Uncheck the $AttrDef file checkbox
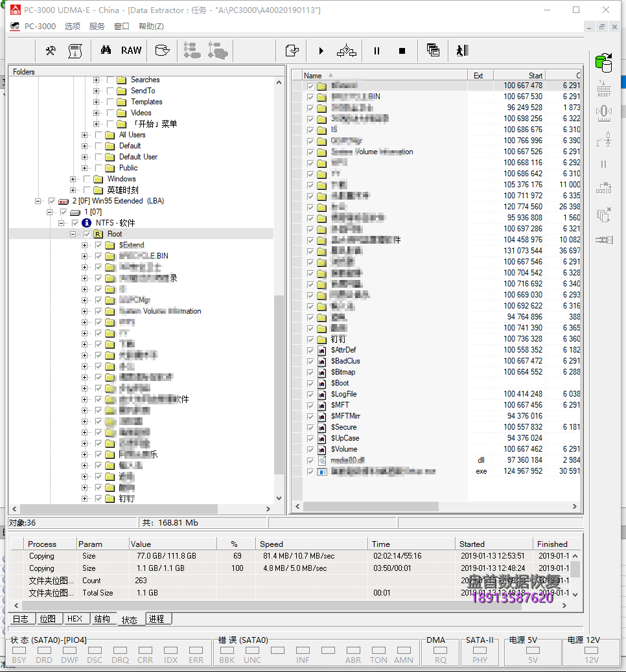Viewport: 626px width, 672px height. coord(310,350)
